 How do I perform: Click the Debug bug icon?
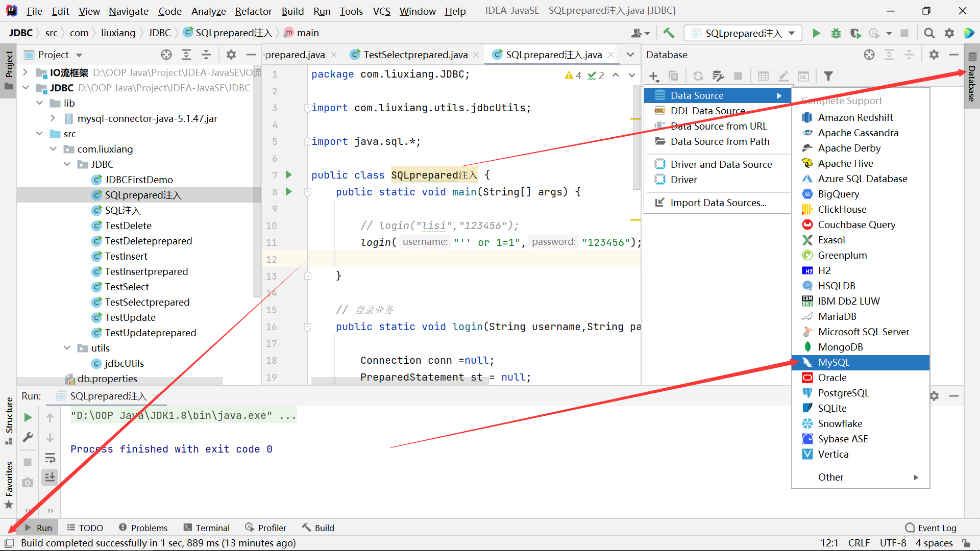point(836,33)
